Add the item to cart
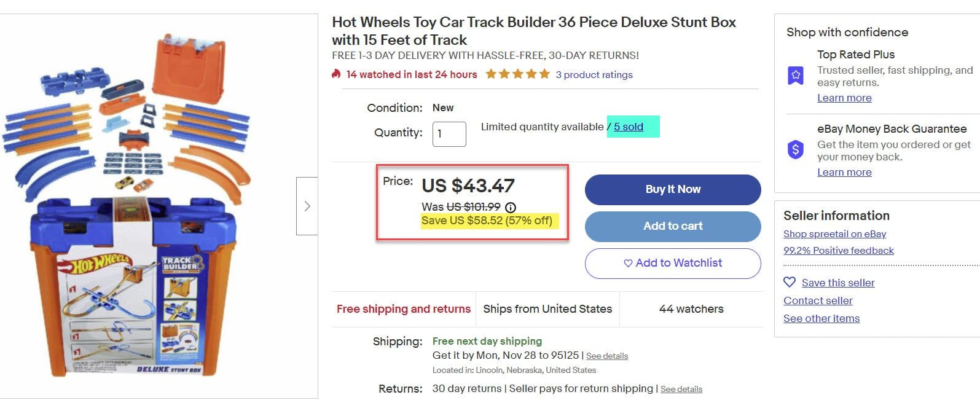 click(673, 226)
